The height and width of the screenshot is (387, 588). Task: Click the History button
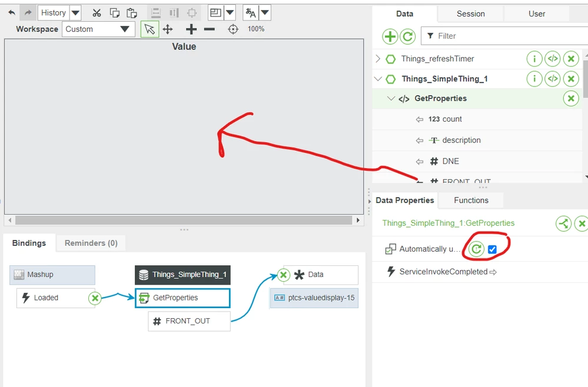click(54, 13)
